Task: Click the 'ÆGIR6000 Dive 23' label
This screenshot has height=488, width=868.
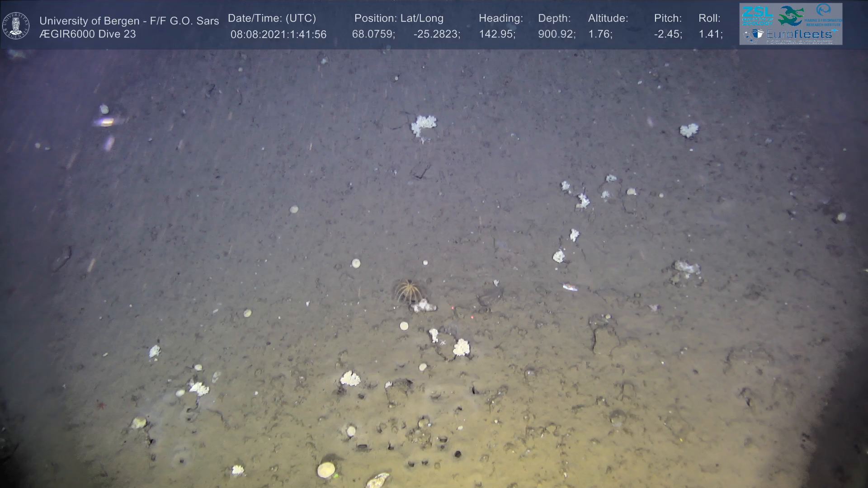Action: pyautogui.click(x=87, y=34)
